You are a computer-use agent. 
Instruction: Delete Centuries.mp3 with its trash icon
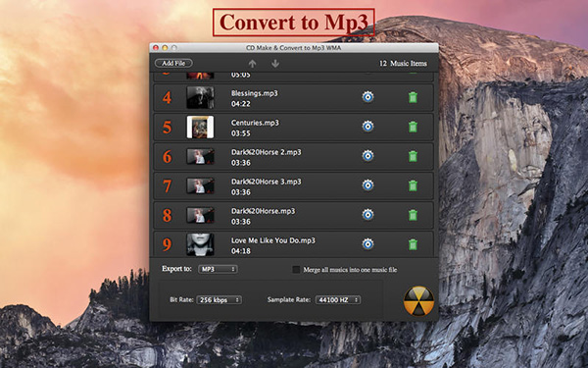[413, 127]
